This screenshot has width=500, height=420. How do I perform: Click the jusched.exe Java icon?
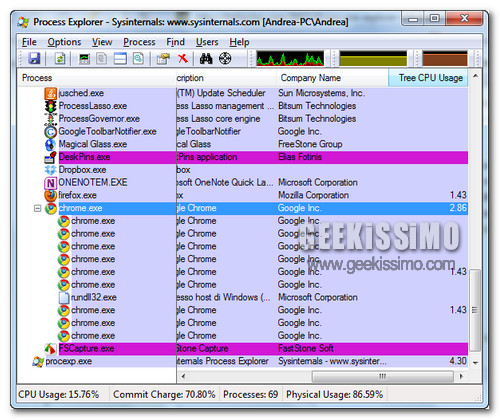[x=51, y=93]
